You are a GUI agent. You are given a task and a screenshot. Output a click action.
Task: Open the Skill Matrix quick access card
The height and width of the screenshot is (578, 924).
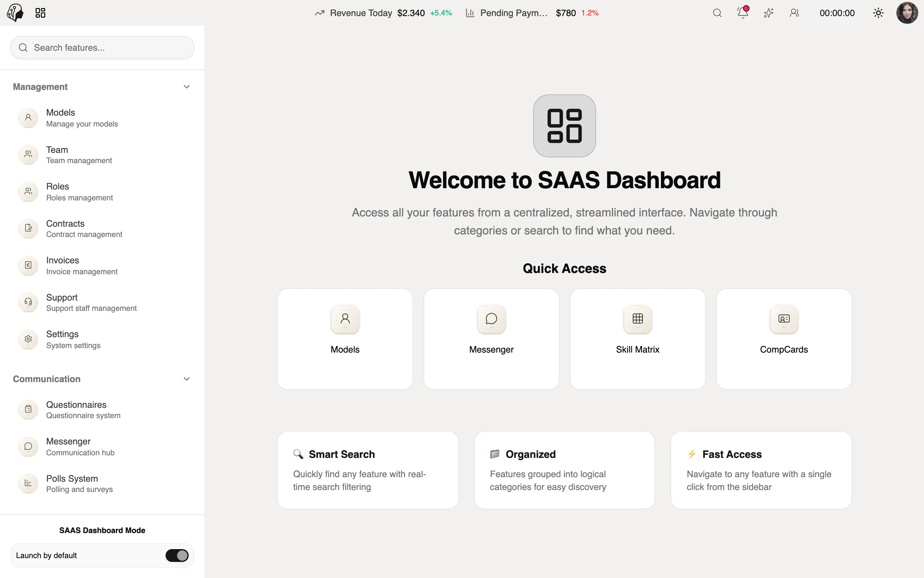pyautogui.click(x=637, y=339)
